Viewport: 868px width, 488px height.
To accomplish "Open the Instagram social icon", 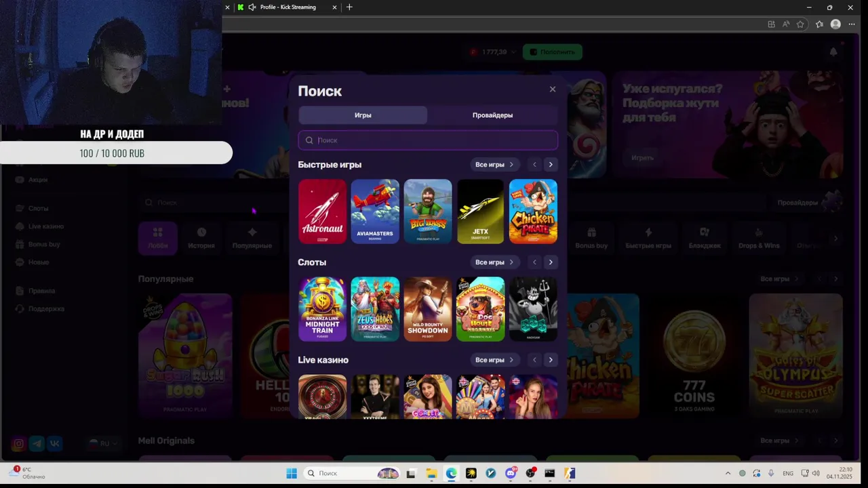I will (x=19, y=444).
